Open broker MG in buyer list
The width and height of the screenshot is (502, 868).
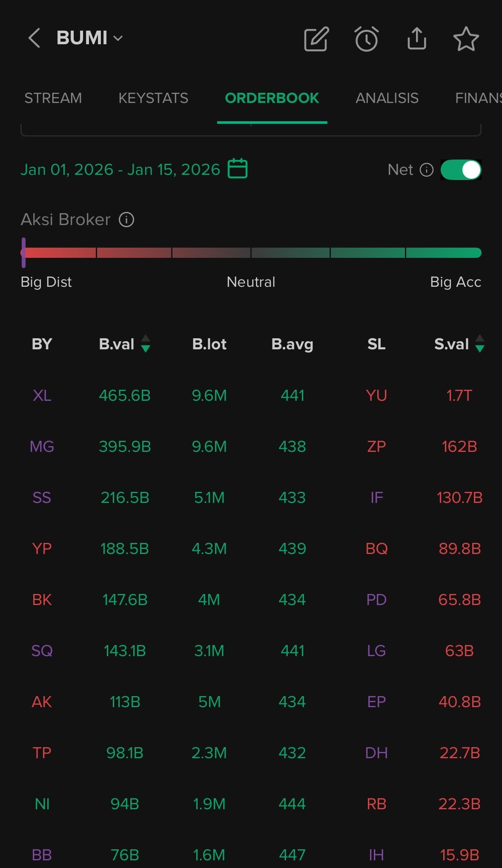[x=42, y=447]
